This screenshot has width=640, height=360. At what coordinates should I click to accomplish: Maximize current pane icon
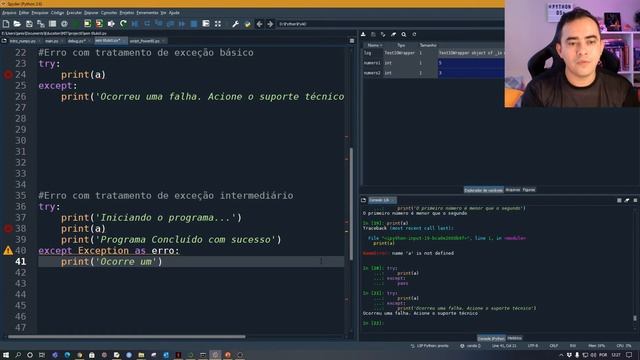click(x=218, y=24)
